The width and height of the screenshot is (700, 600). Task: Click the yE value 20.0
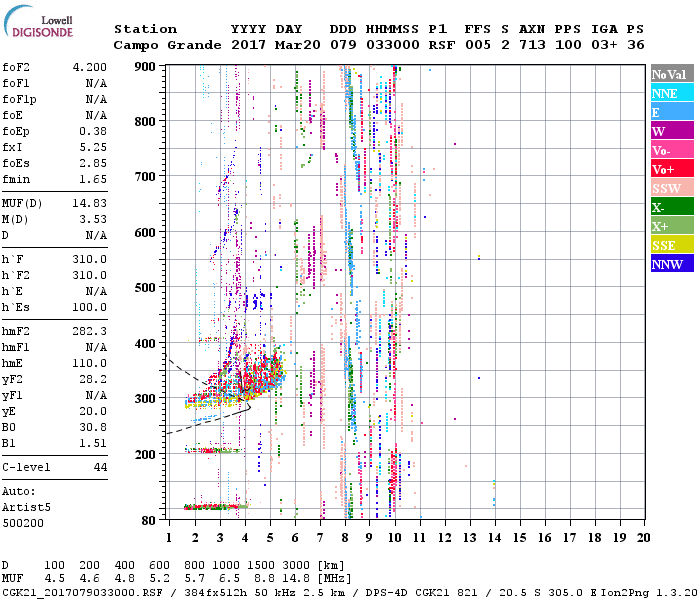93,412
